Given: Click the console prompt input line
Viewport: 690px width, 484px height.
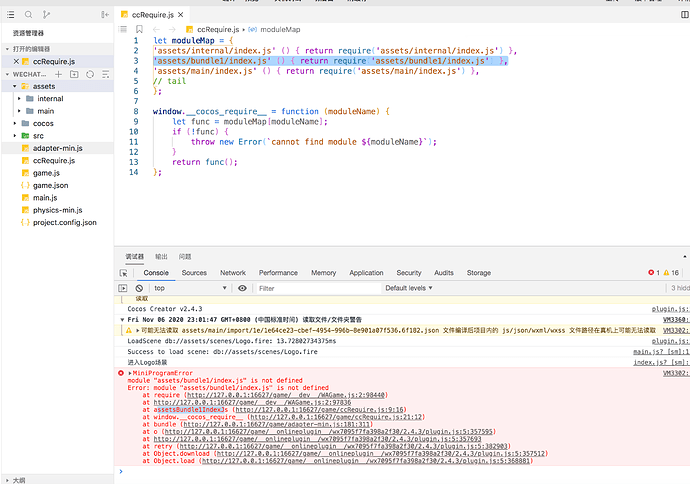Looking at the screenshot, I should click(405, 472).
